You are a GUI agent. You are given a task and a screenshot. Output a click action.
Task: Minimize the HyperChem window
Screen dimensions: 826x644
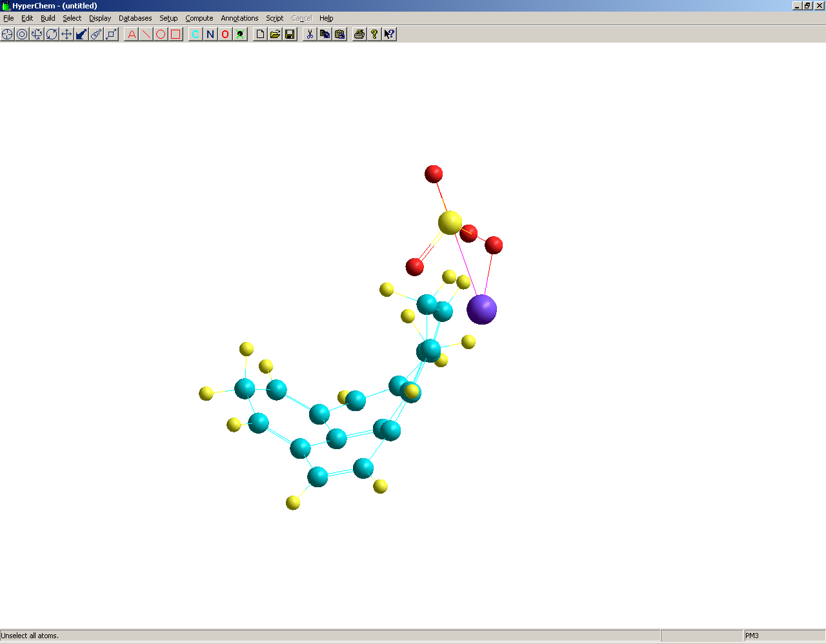[797, 6]
